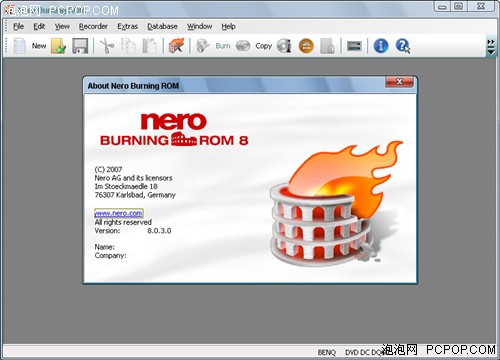Open the File menu
Viewport: 500px width, 360px height.
tap(18, 26)
